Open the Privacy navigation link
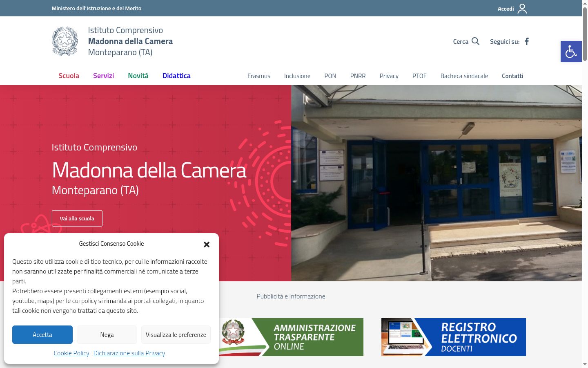This screenshot has width=588, height=368. point(389,76)
